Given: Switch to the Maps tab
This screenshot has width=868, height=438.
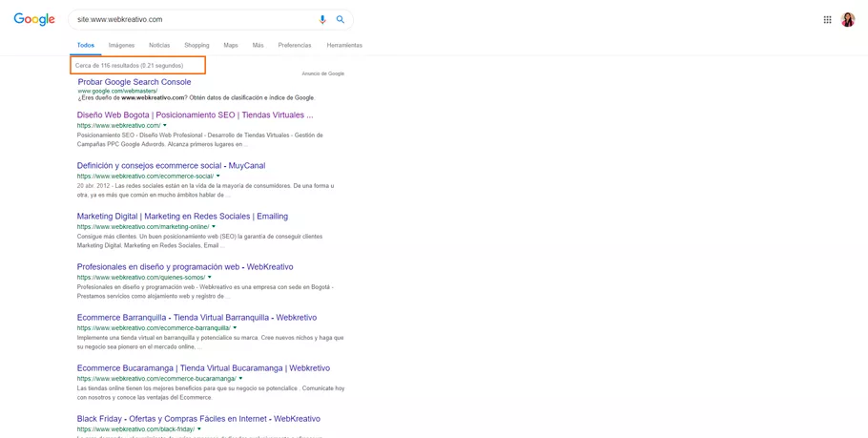Looking at the screenshot, I should click(231, 46).
